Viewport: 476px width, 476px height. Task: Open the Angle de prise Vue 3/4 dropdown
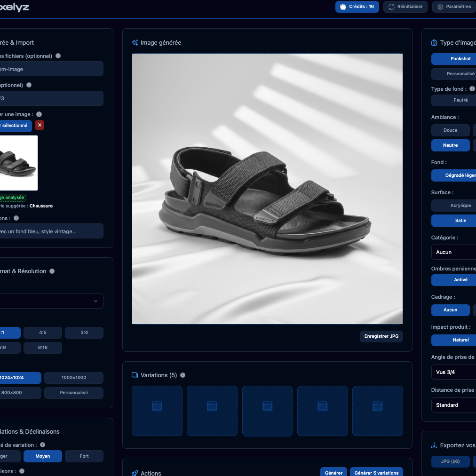[454, 372]
